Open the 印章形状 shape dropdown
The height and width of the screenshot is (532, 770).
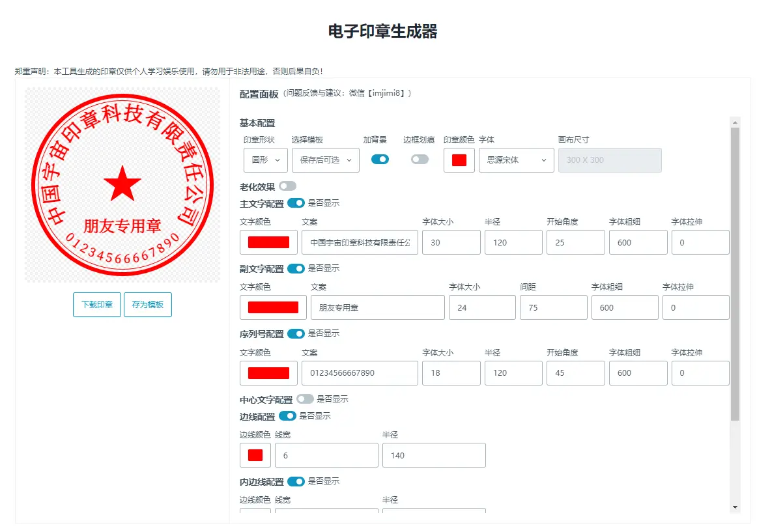[x=266, y=160]
